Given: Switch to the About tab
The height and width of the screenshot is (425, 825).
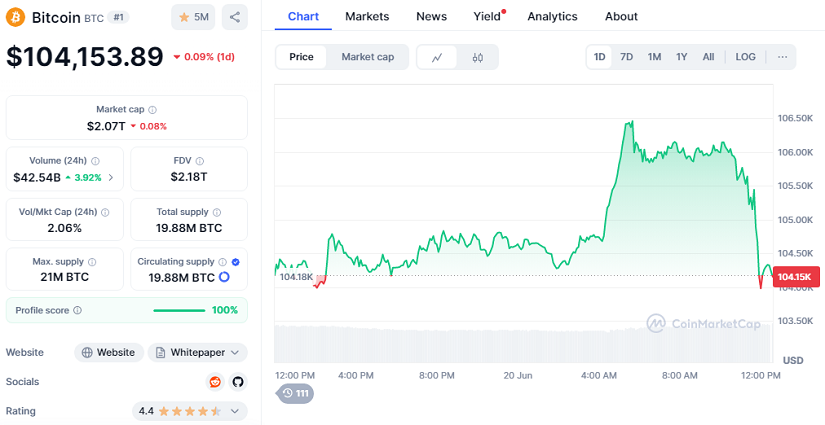Looking at the screenshot, I should (621, 16).
